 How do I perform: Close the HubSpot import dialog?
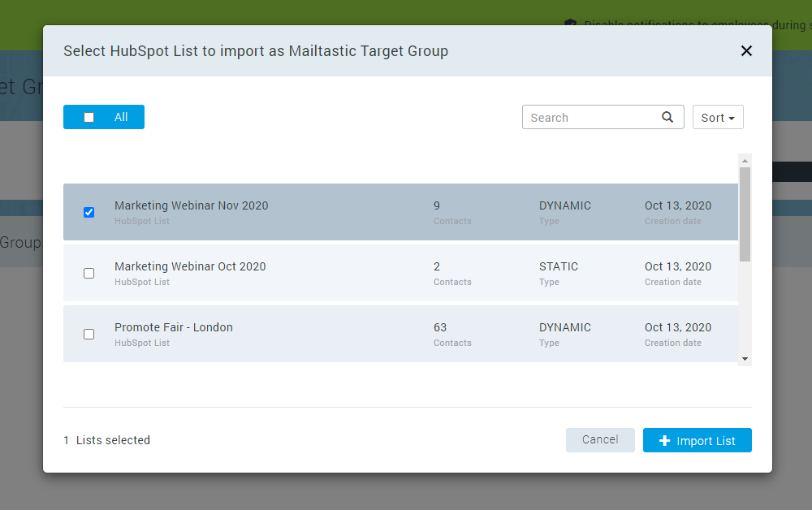pyautogui.click(x=746, y=50)
